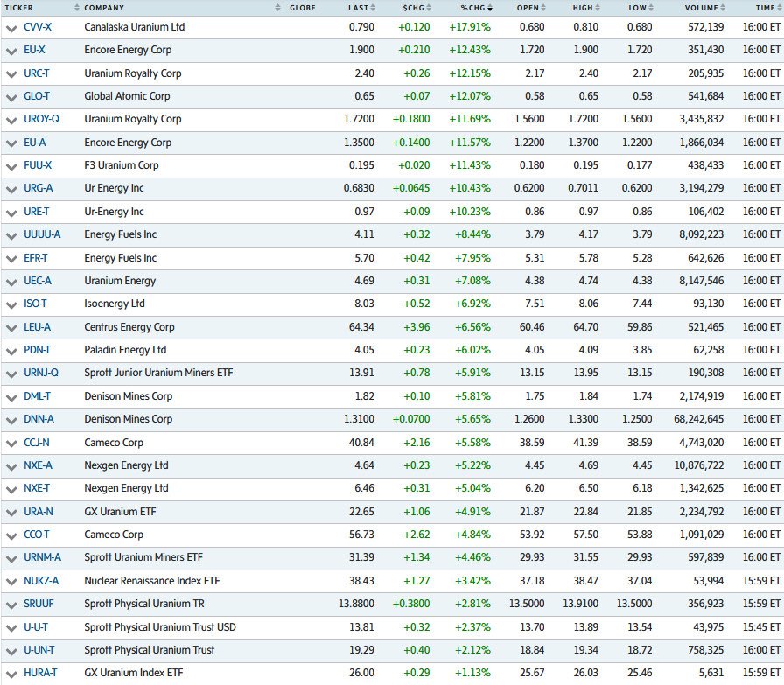This screenshot has height=685, width=784.
Task: Expand the URE-T row chevron
Action: (11, 213)
